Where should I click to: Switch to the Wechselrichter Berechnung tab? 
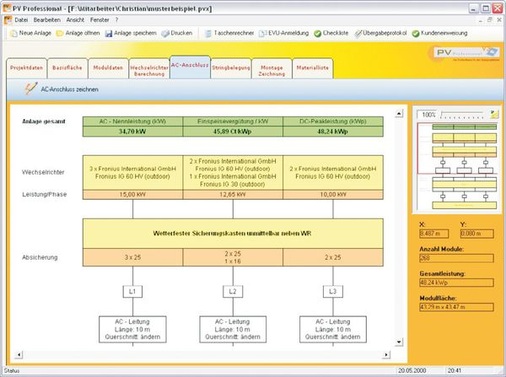tap(149, 69)
